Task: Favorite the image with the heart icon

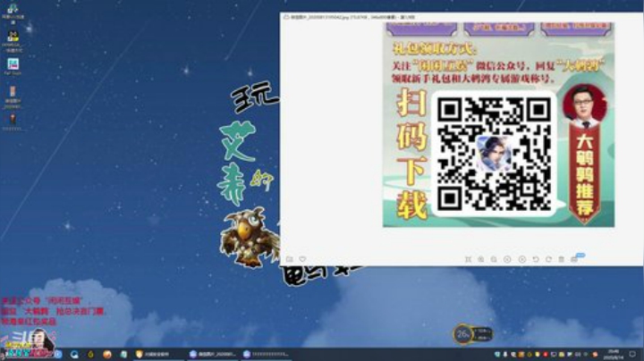Action: point(302,259)
